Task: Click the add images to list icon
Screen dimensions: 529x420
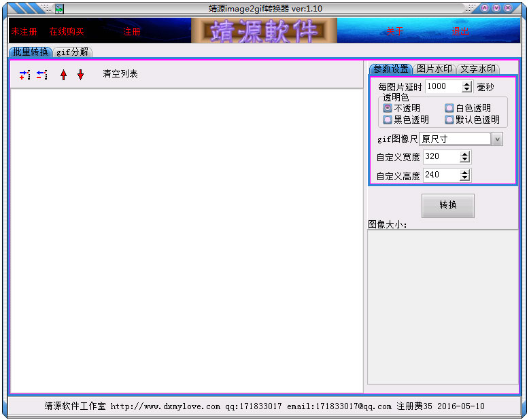Action: pyautogui.click(x=25, y=75)
